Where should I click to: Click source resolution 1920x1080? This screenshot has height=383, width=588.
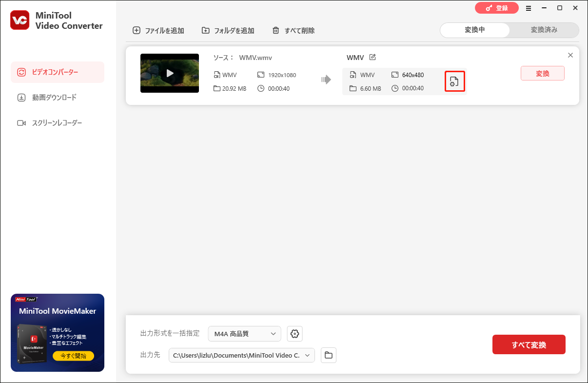click(x=282, y=75)
